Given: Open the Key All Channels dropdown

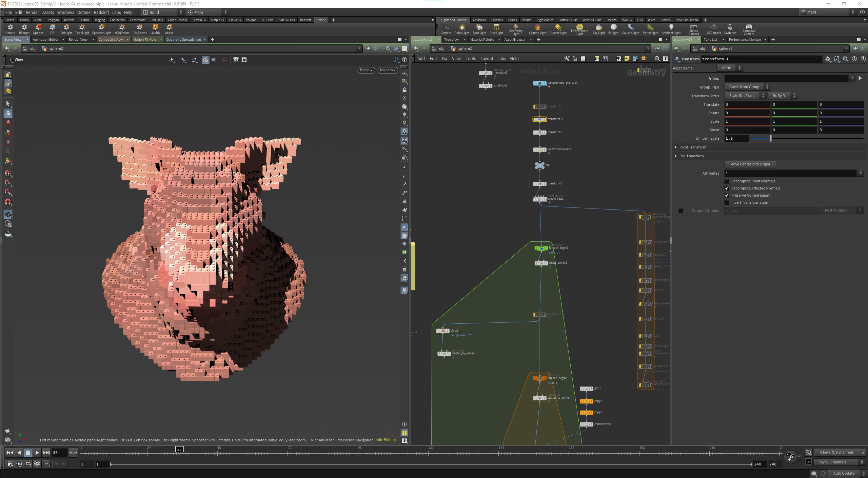Looking at the screenshot, I should (x=839, y=462).
